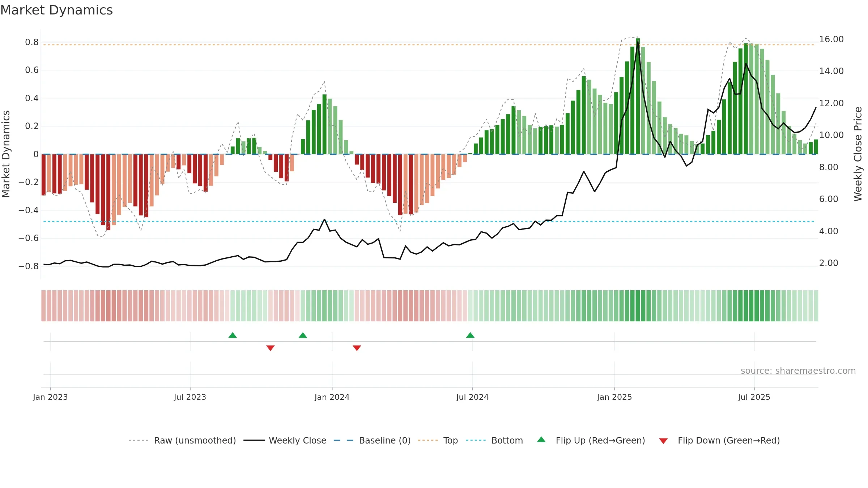Click the 10.00 price axis label
The width and height of the screenshot is (868, 488).
[831, 135]
